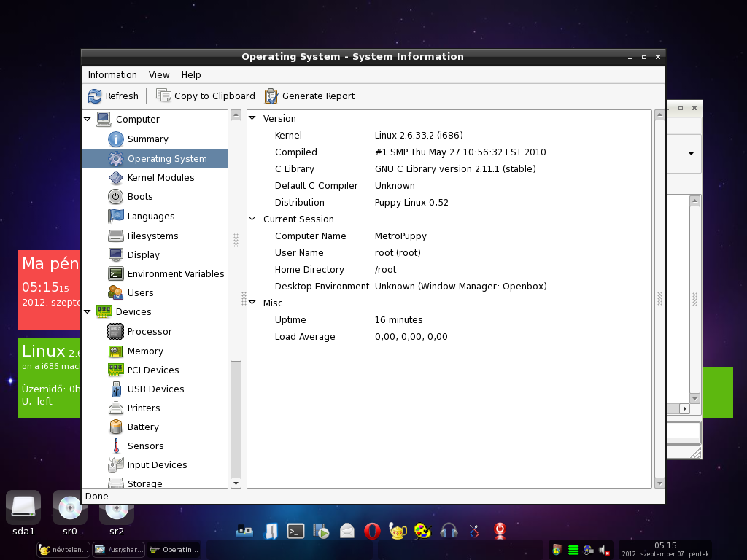
Task: Open the View menu
Action: click(158, 75)
